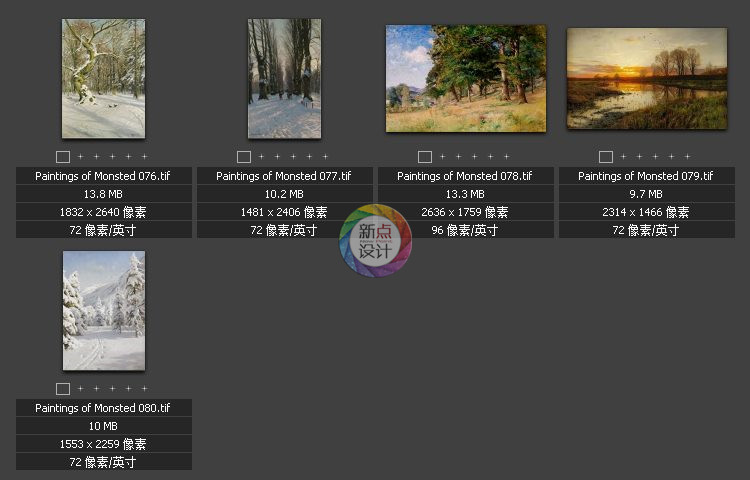
Task: Click the 72 像素/英寸 label under Monsted 080
Action: (x=103, y=462)
